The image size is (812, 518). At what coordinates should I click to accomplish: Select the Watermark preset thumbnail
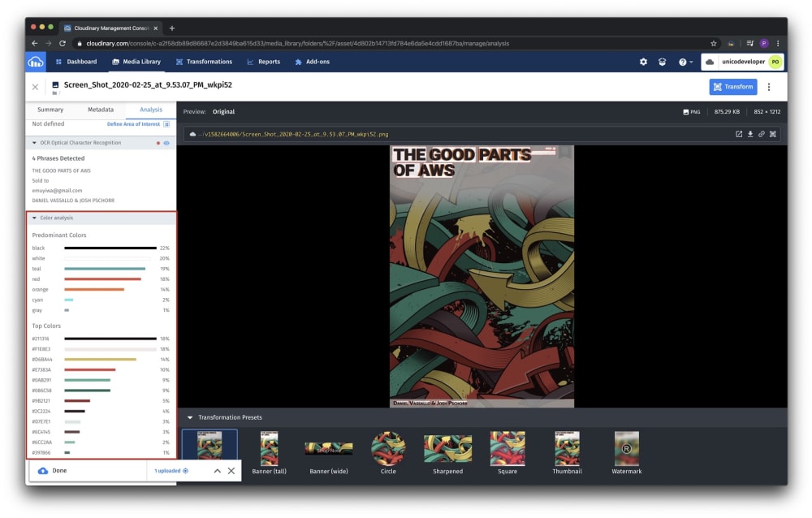[x=627, y=449]
